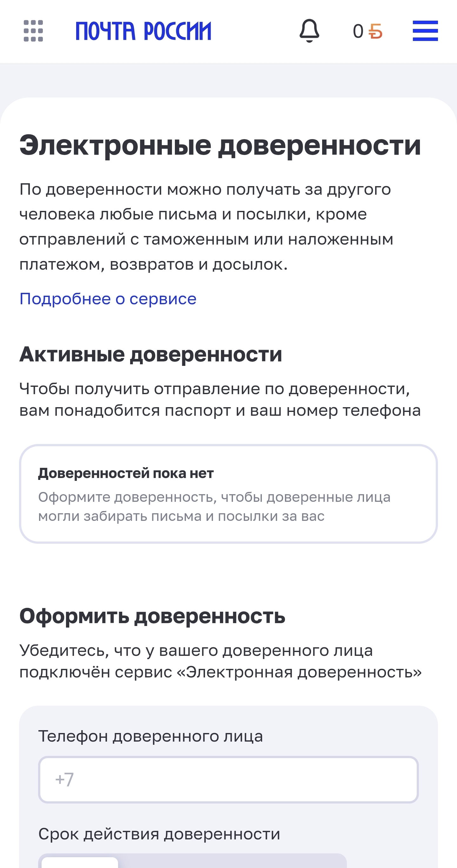Screen dimensions: 457x868
Task: Click the Чтобы получить отправление description text
Action: pos(220,400)
